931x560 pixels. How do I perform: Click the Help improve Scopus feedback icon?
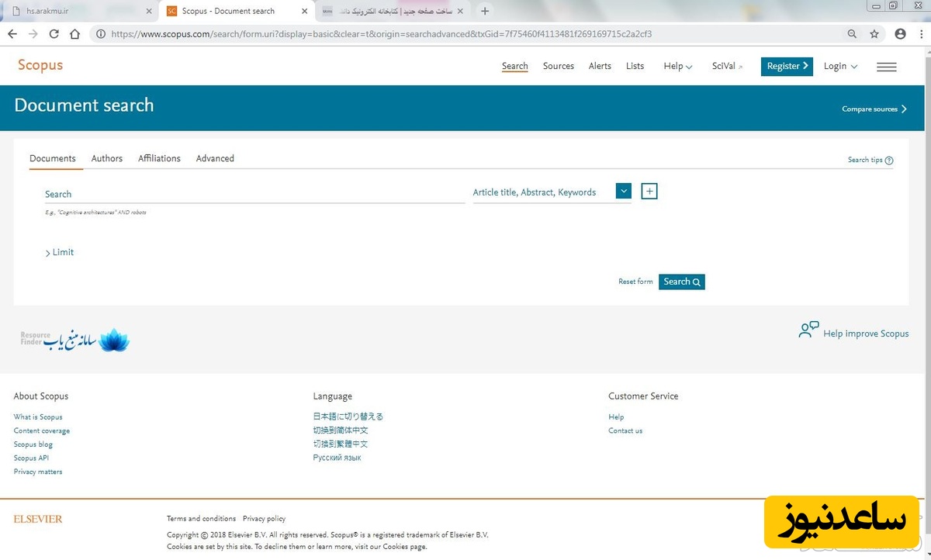[808, 330]
